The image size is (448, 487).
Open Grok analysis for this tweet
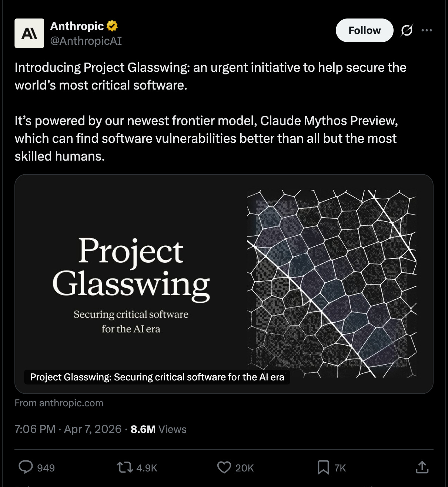point(406,31)
